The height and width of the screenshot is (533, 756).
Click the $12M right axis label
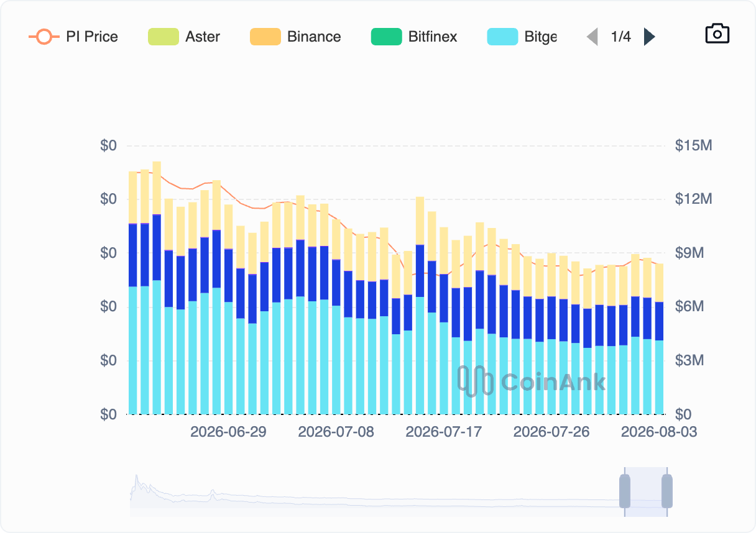point(693,199)
